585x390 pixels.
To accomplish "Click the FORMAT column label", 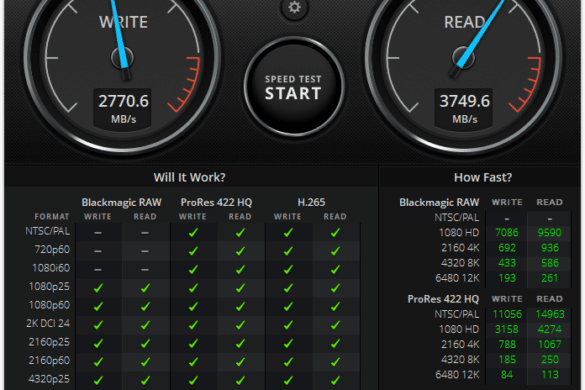I will 52,216.
